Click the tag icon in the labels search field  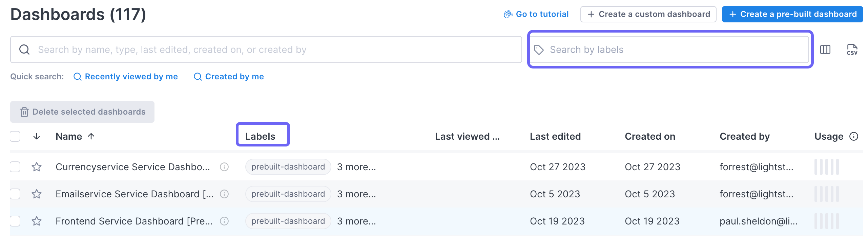click(x=539, y=50)
